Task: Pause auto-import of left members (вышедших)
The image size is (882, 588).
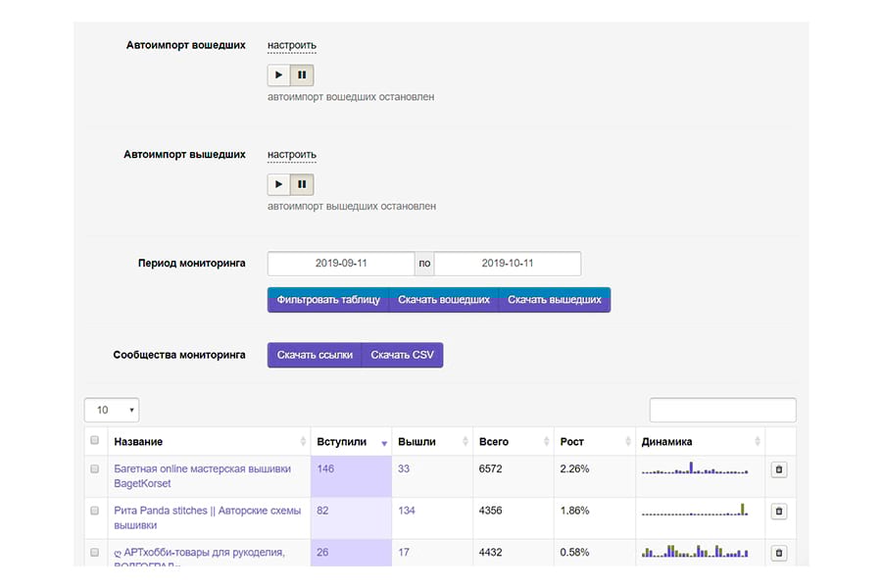Action: pyautogui.click(x=302, y=184)
